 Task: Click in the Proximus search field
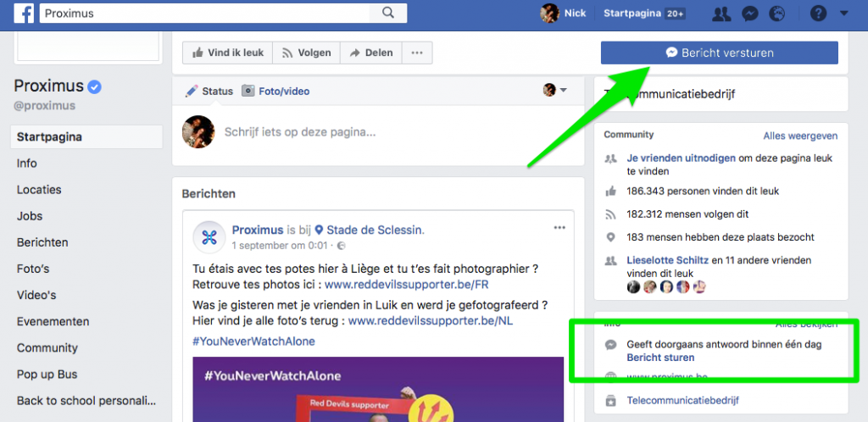click(x=205, y=14)
